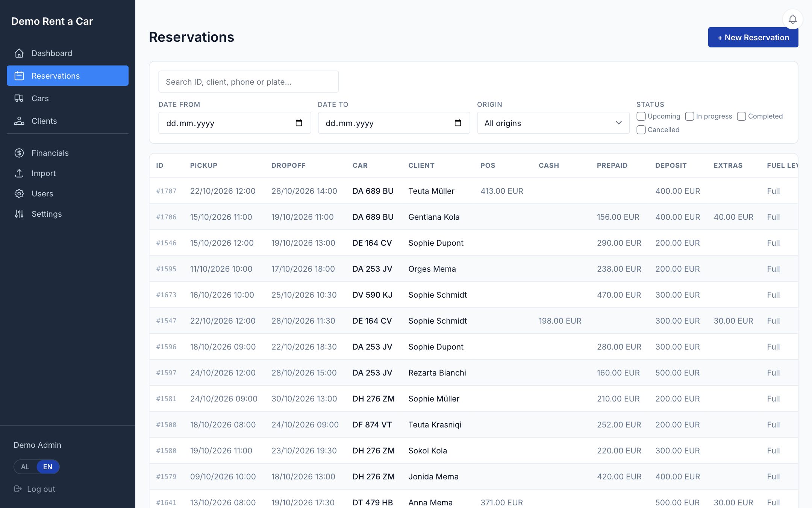Click the 198.00 EUR cash value
812x508 pixels.
[x=560, y=321]
